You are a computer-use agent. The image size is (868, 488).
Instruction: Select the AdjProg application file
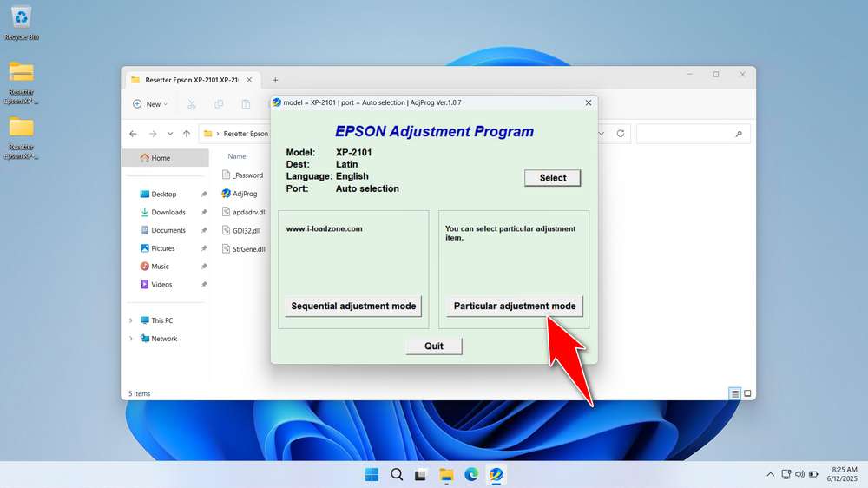(x=240, y=194)
